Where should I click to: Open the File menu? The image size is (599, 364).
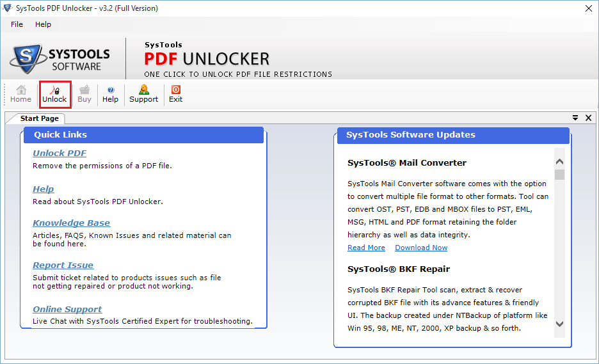(x=17, y=24)
